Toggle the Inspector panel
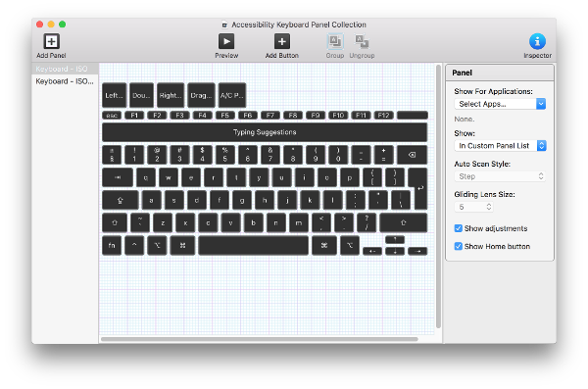Screen dimensions: 588x389 point(537,41)
